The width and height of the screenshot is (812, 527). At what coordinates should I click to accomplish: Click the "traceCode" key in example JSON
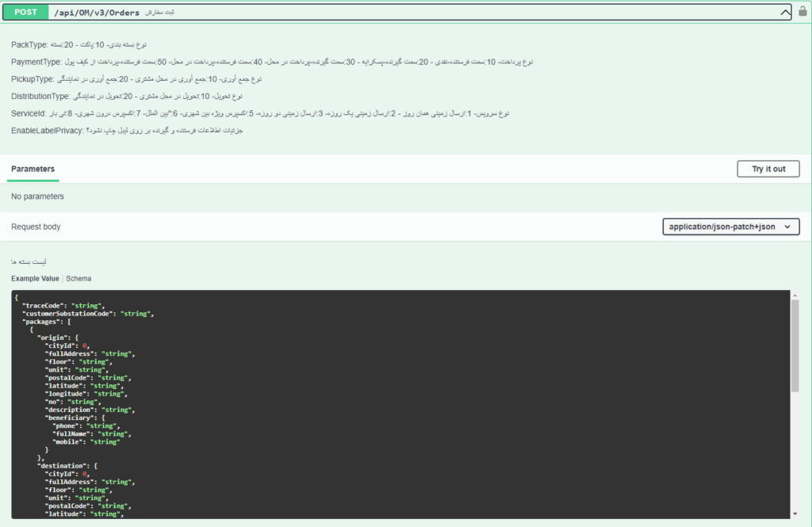tap(44, 305)
